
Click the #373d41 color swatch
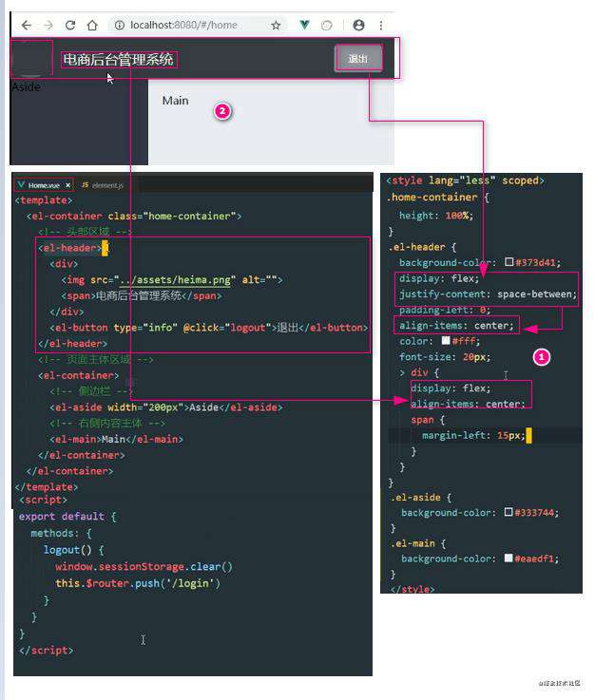(509, 261)
